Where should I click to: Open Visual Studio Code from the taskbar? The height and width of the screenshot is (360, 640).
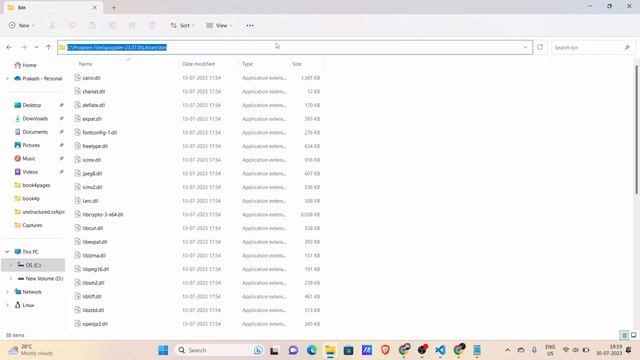click(440, 350)
